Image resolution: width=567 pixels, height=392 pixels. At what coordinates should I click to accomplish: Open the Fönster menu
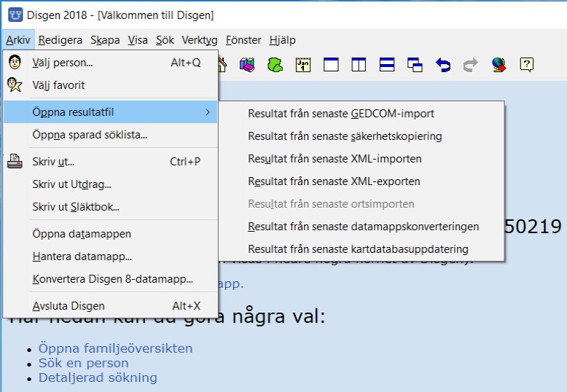click(243, 40)
